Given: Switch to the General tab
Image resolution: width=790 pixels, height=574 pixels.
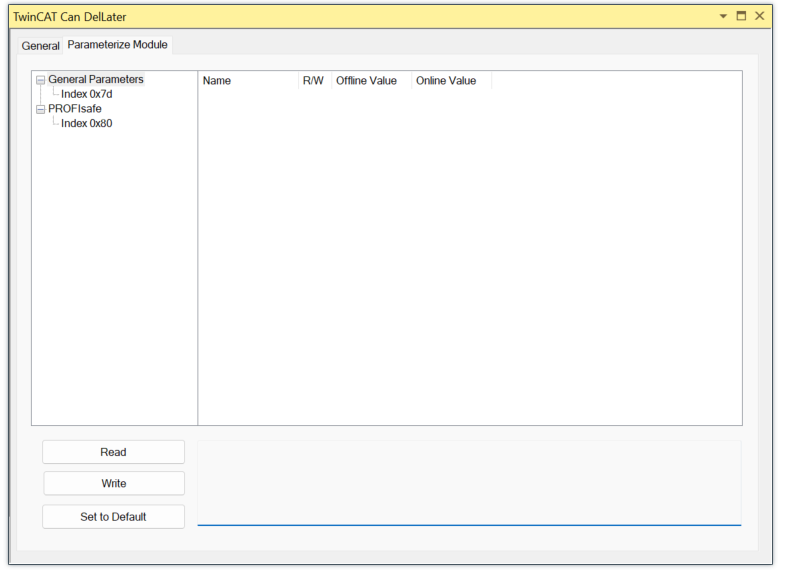Looking at the screenshot, I should (x=40, y=46).
